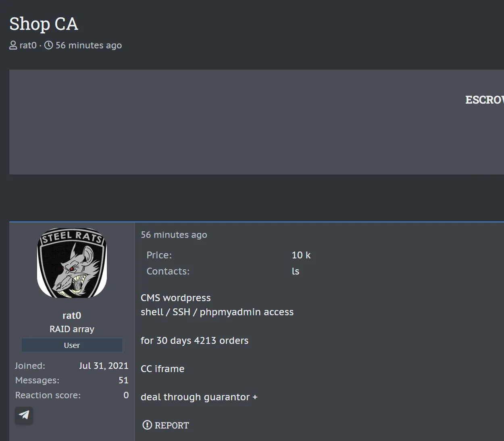Screen dimensions: 504x441
Task: Click the blue 'User' badge
Action: click(x=72, y=345)
